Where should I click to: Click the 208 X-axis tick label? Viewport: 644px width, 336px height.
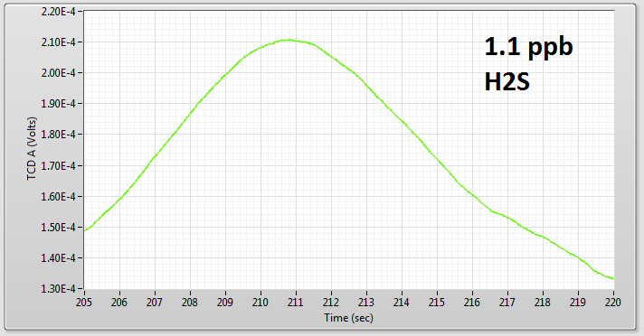click(x=190, y=303)
